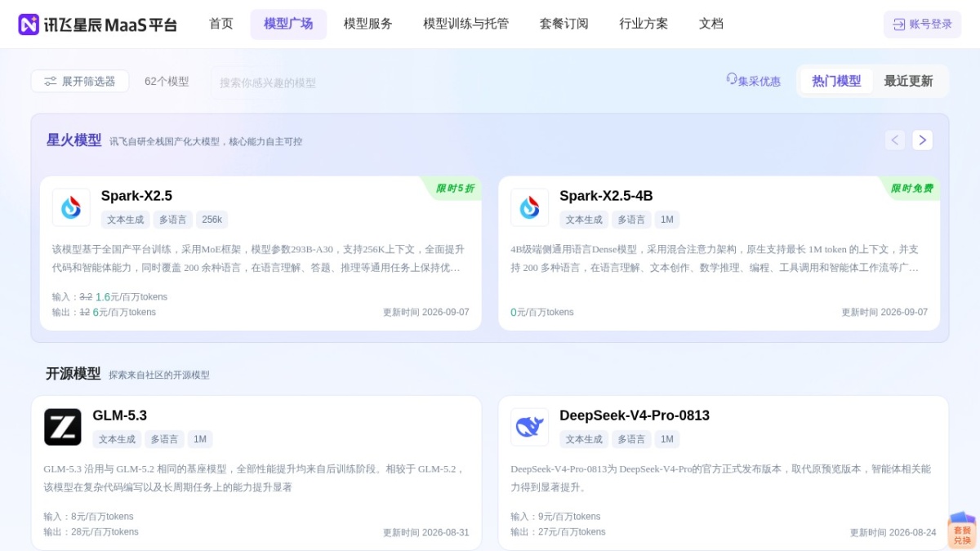This screenshot has height=551, width=980.
Task: Click the 62个模型 count label
Action: click(167, 82)
